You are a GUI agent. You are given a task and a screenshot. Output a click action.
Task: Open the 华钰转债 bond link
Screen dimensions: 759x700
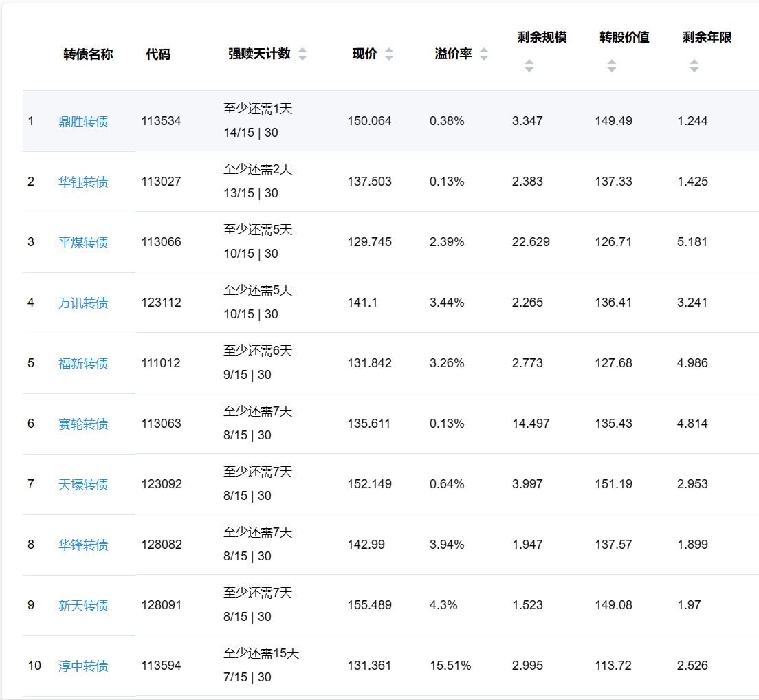coord(83,182)
